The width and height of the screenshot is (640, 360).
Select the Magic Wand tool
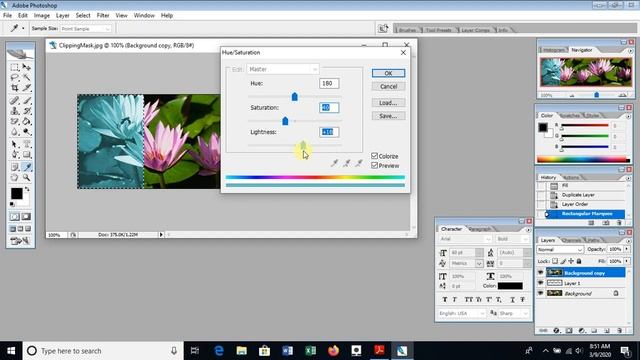pos(27,77)
